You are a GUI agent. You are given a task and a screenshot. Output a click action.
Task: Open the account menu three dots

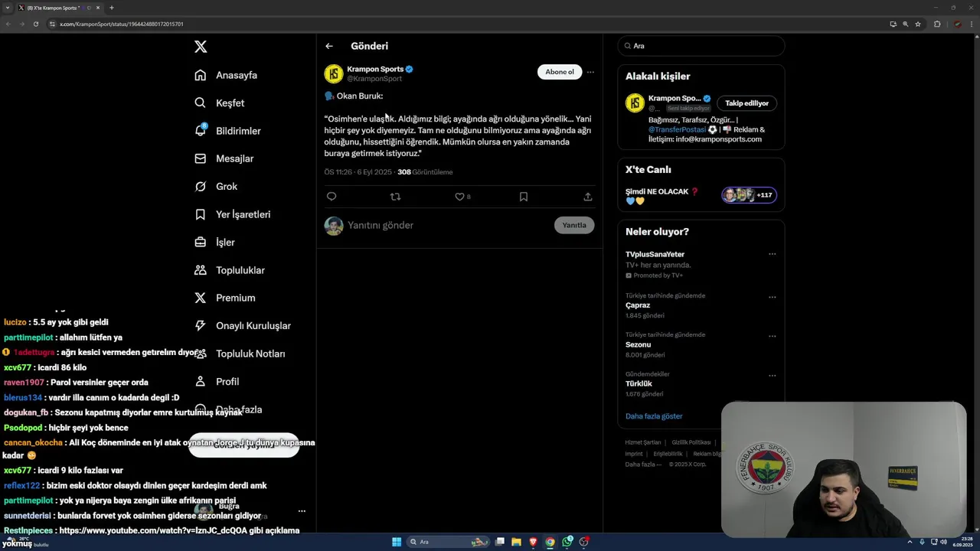[302, 511]
